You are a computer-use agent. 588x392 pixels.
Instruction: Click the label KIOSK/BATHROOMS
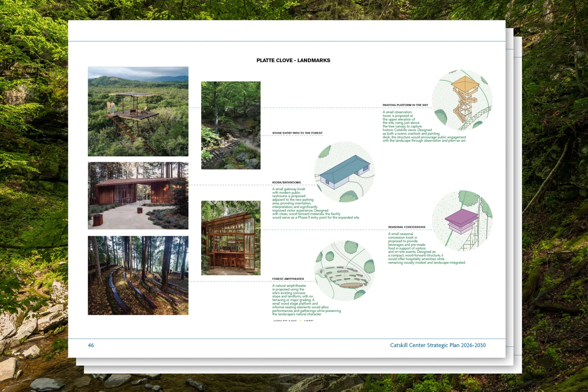click(286, 182)
